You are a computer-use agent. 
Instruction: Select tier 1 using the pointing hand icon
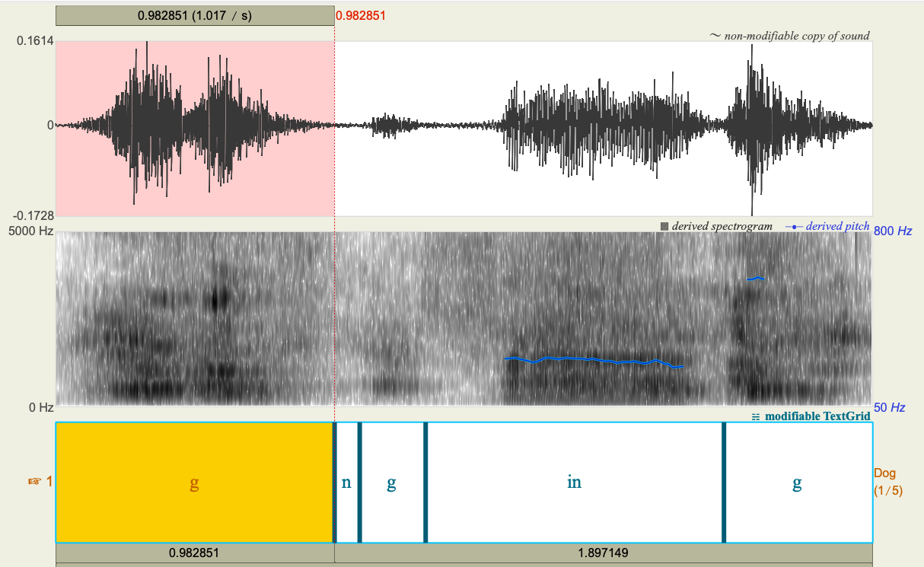click(x=34, y=481)
